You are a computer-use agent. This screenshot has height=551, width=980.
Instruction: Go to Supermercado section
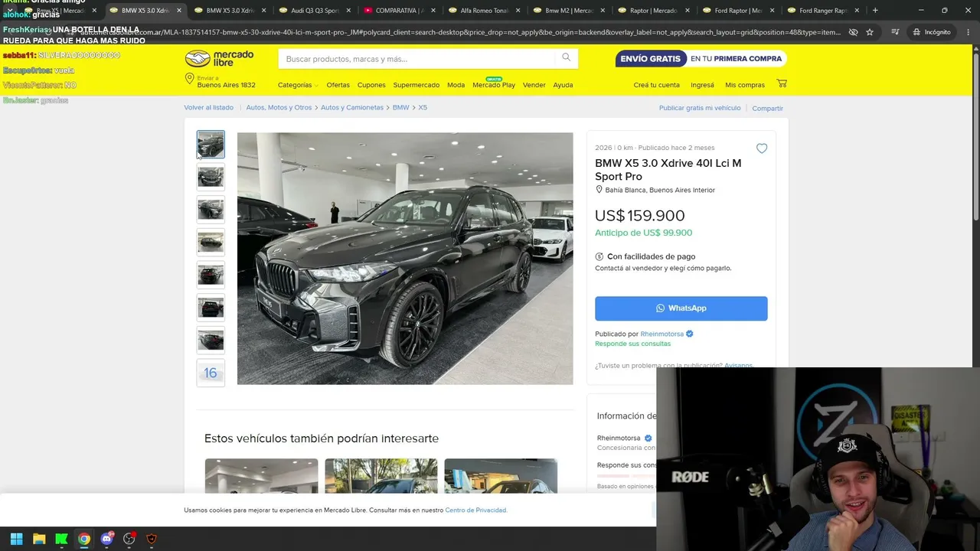416,85
